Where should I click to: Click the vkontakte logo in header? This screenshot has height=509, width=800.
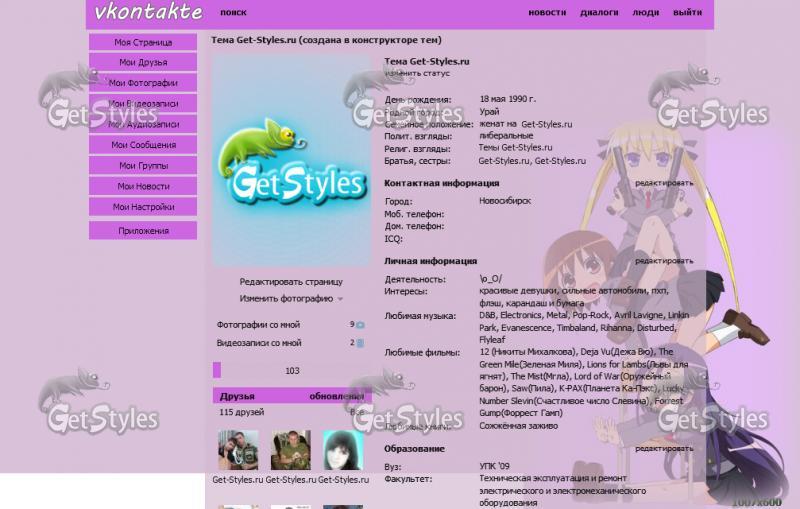click(x=148, y=12)
